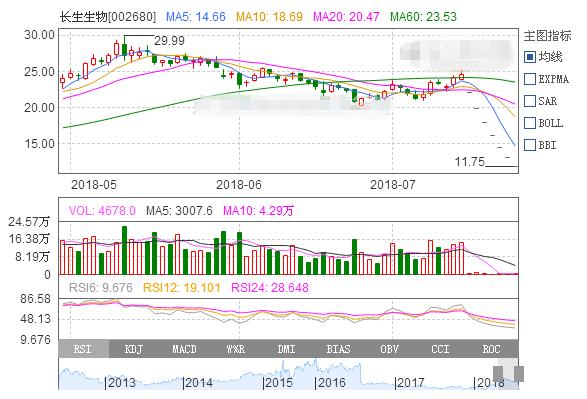Click the RSI12: 19.101 label
Image resolution: width=587 pixels, height=399 pixels.
click(182, 288)
